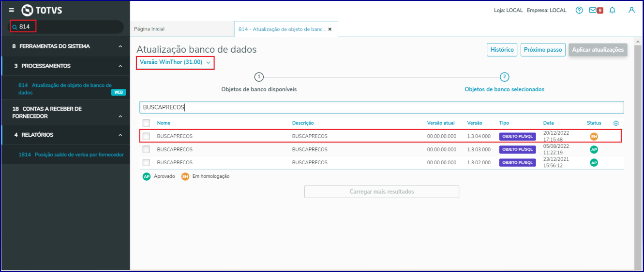Check the BUSCAPRECOS version 1.3.04.000 row checkbox
Image resolution: width=644 pixels, height=272 pixels.
(146, 136)
